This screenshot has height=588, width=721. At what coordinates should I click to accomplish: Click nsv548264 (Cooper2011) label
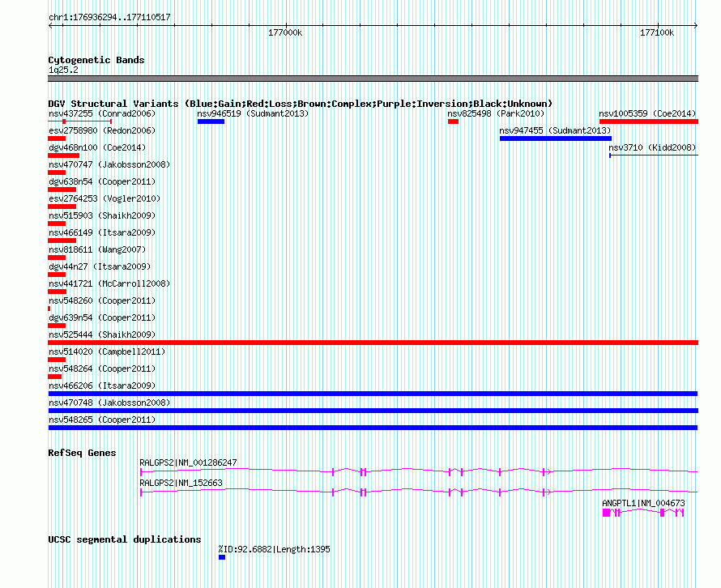pos(102,369)
